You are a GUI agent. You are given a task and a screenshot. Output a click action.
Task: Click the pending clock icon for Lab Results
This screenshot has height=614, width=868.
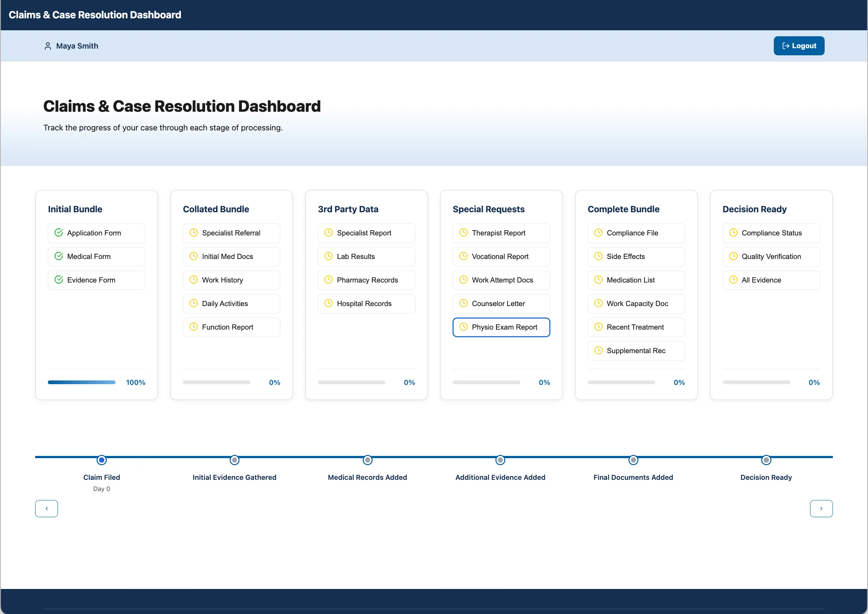(x=328, y=256)
